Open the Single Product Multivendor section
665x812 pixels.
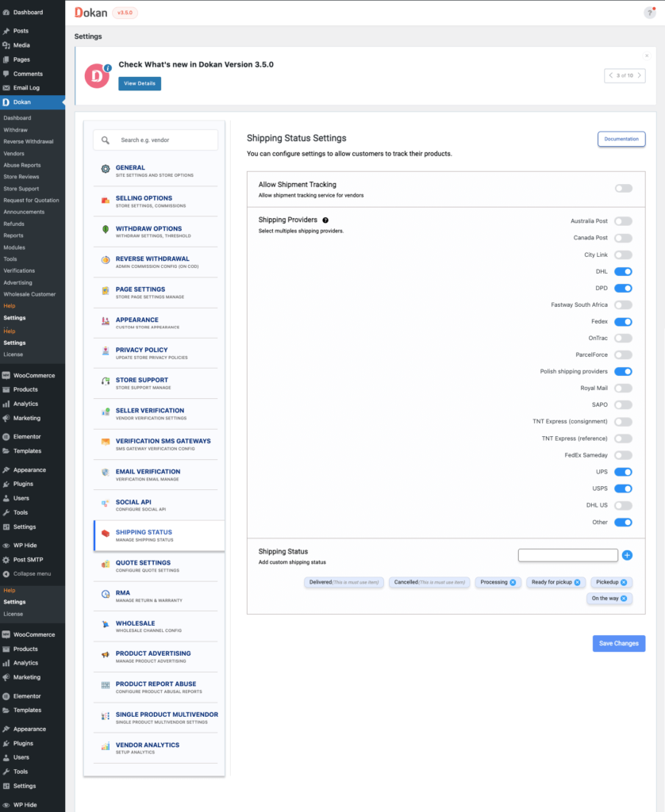click(x=156, y=718)
